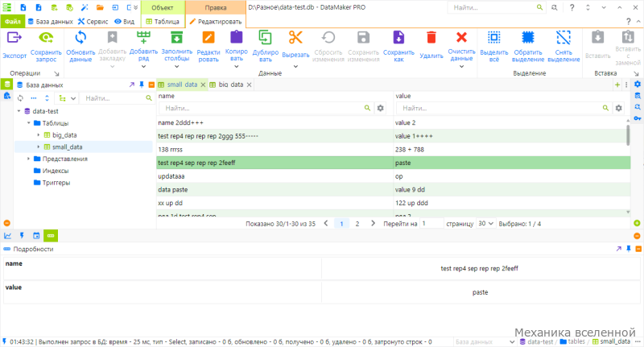Viewport: 644px width, 347px height.
Task: Toggle the green database sidebar button
Action: [x=7, y=85]
